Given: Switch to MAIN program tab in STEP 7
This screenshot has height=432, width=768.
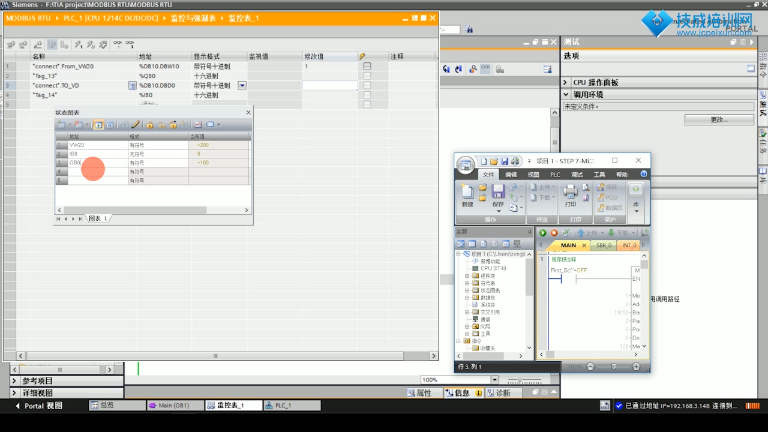Looking at the screenshot, I should pyautogui.click(x=568, y=245).
